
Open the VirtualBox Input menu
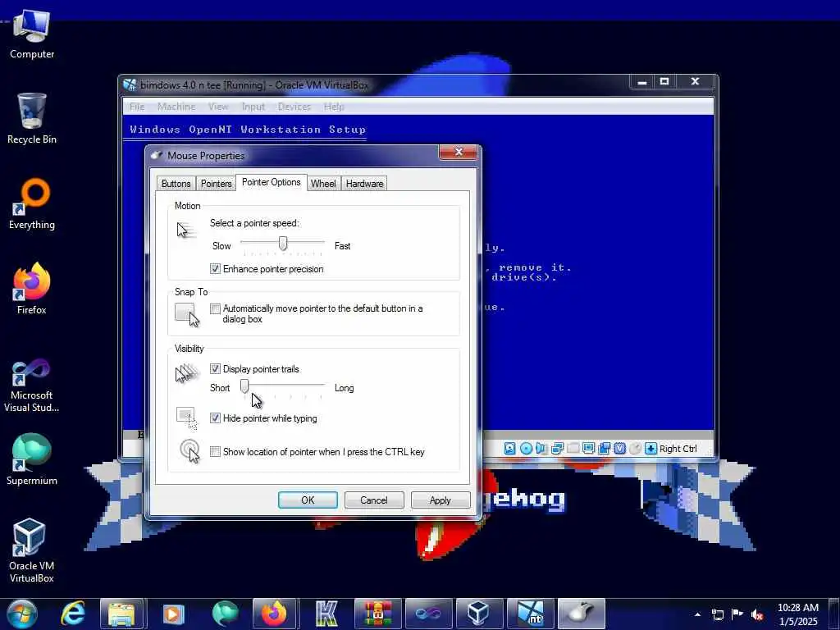point(253,107)
